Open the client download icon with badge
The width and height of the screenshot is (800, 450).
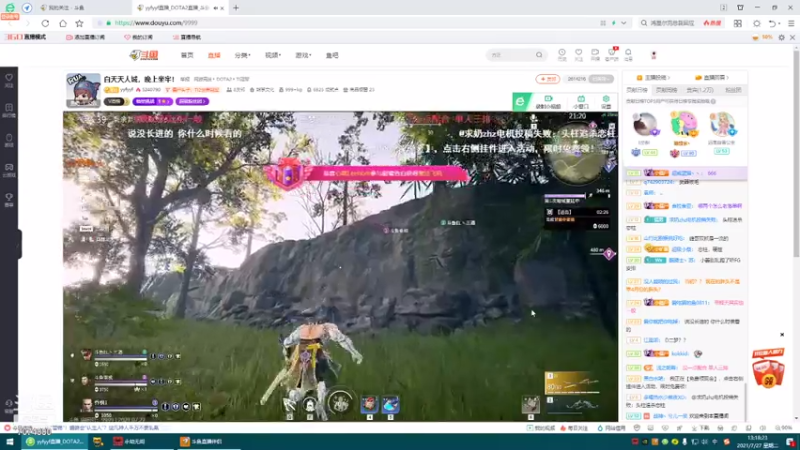click(612, 55)
